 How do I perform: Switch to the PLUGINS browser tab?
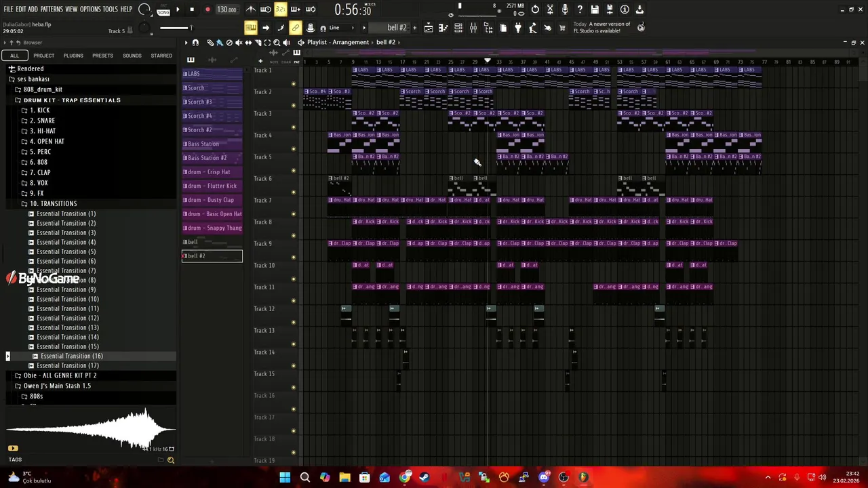(73, 56)
